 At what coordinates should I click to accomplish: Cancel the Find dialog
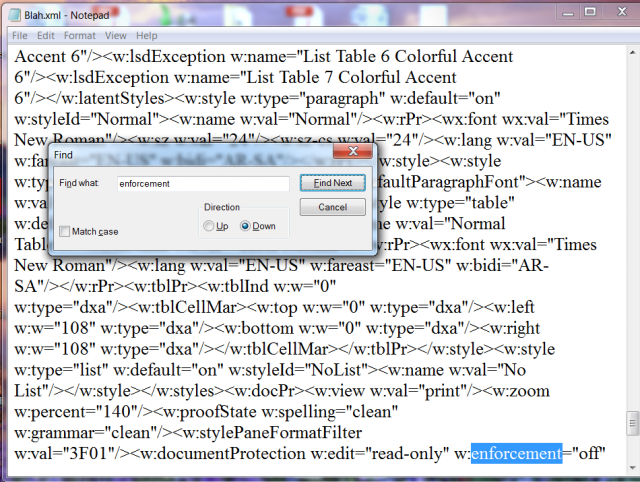(x=333, y=207)
